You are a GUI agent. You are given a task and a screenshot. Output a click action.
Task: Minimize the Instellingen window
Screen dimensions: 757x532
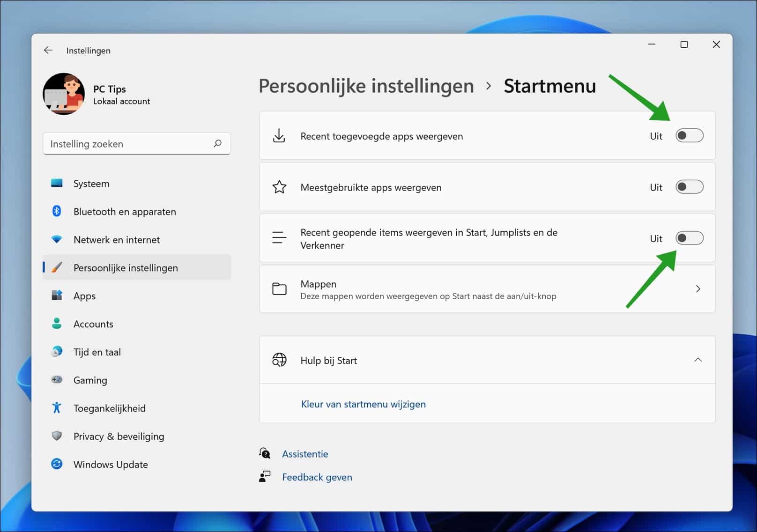pos(652,44)
